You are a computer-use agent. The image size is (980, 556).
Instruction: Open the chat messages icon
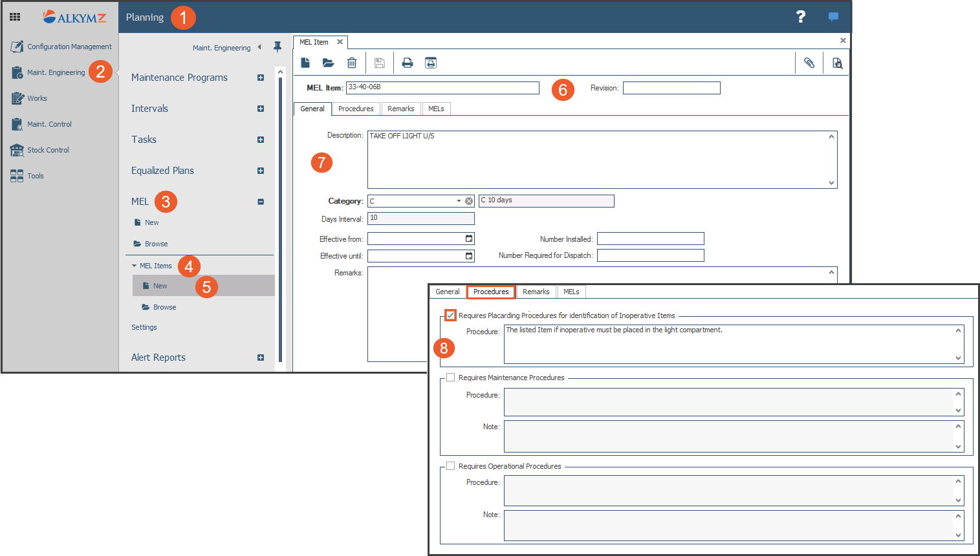point(833,17)
